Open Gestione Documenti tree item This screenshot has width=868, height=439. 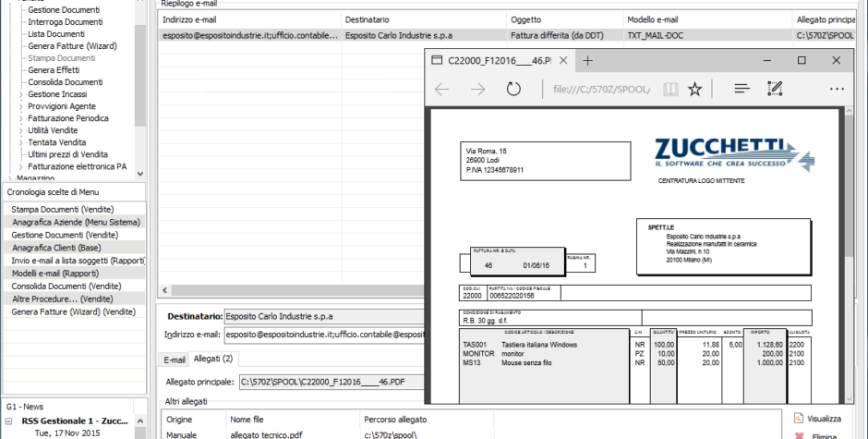pos(64,10)
